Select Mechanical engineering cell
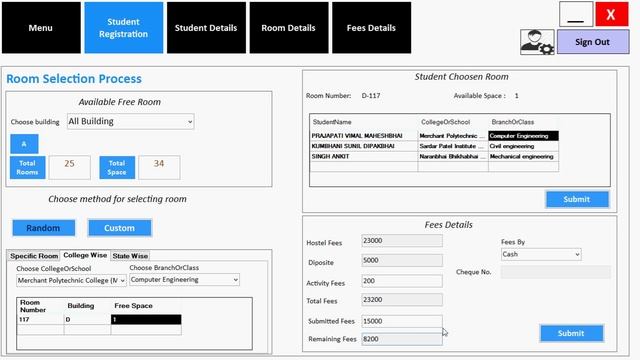Screen dimensions: 640x360 [x=523, y=156]
